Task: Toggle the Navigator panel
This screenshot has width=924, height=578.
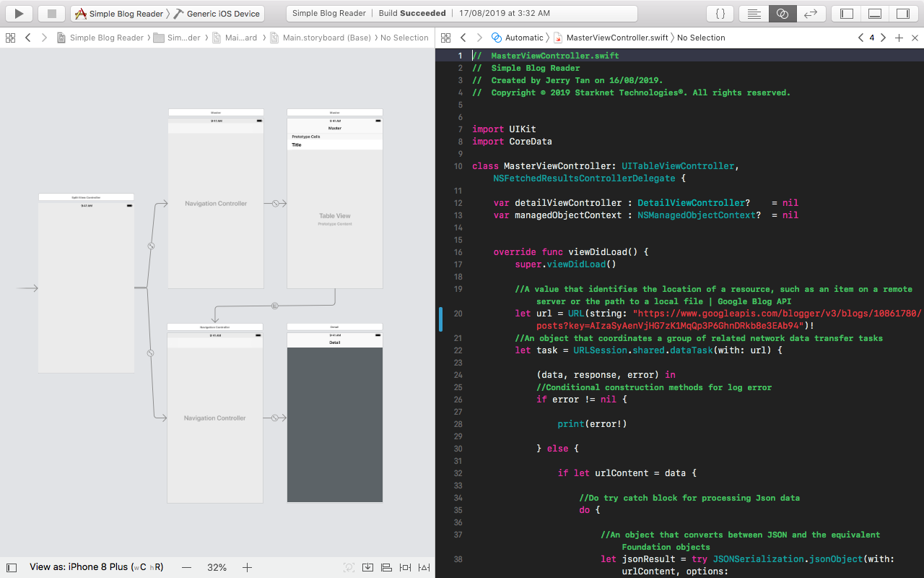Action: [x=847, y=13]
